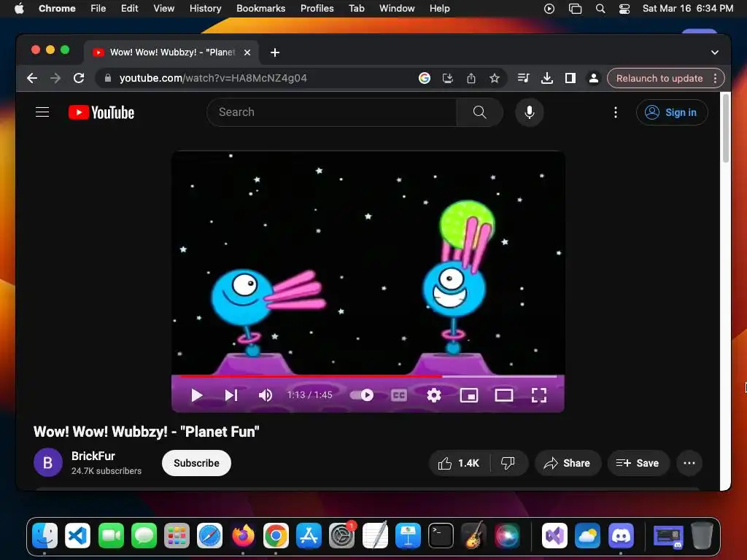Go to the YouTube home logo
747x560 pixels.
101,112
